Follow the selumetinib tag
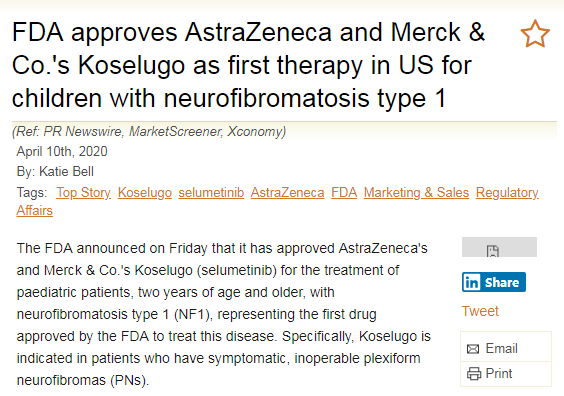This screenshot has width=564, height=396. click(211, 192)
